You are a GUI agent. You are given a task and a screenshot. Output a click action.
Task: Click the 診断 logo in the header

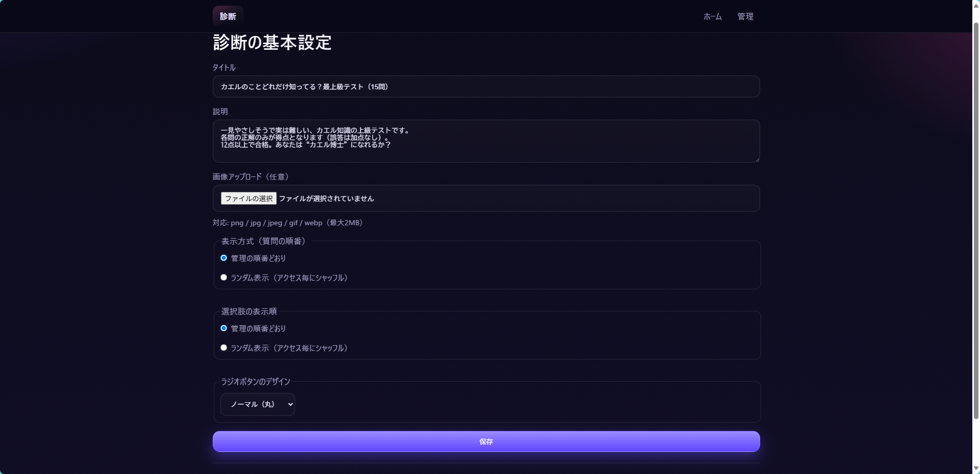click(228, 16)
